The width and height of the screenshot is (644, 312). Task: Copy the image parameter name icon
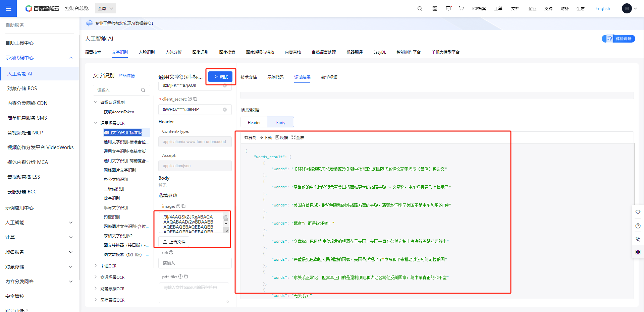pyautogui.click(x=183, y=206)
